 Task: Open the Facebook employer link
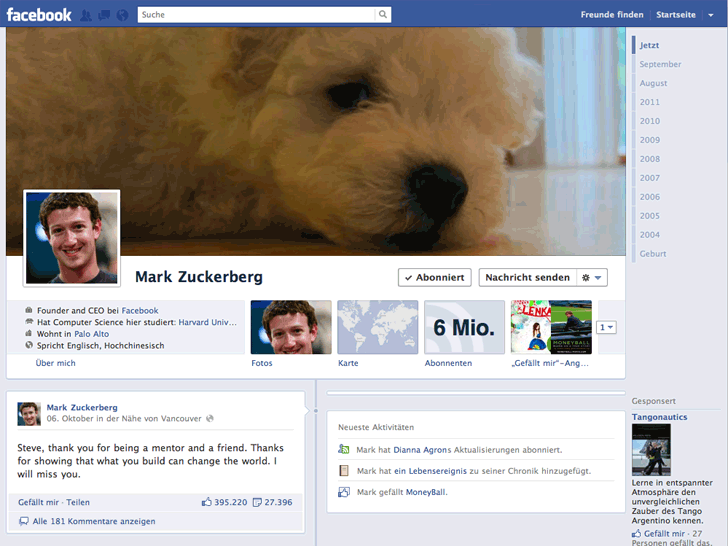(x=140, y=311)
